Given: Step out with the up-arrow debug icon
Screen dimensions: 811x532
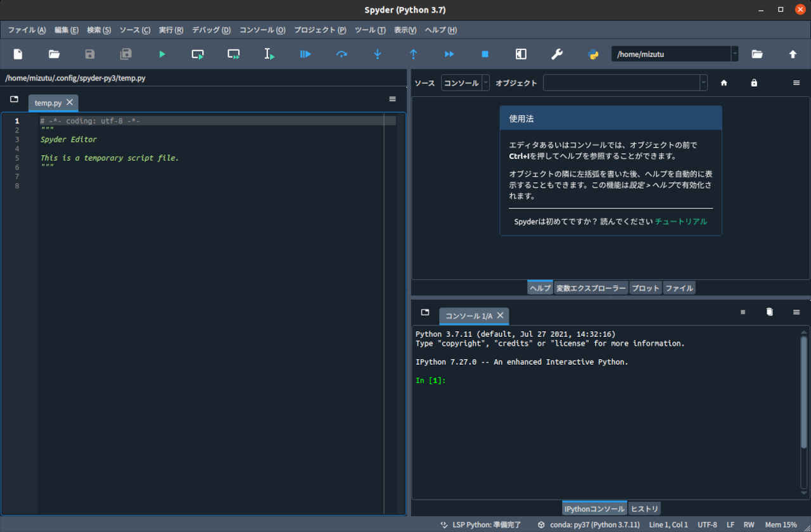Looking at the screenshot, I should click(413, 54).
